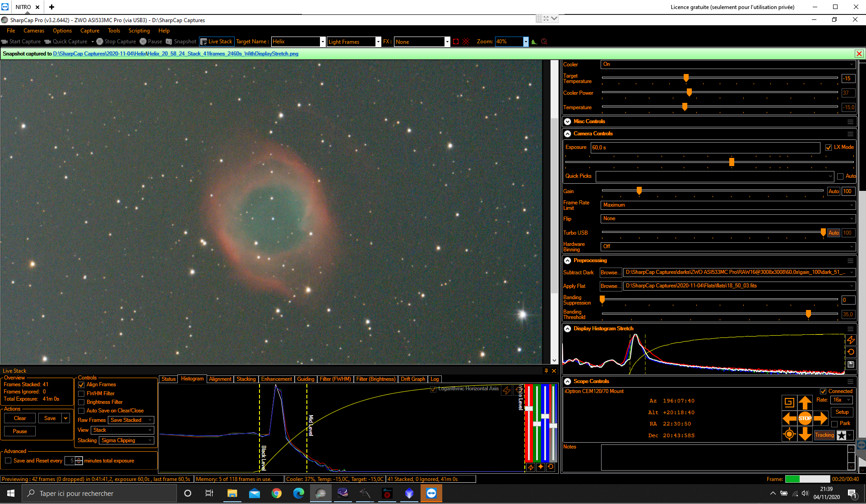866x504 pixels.
Task: Toggle the Tracking button
Action: point(824,435)
